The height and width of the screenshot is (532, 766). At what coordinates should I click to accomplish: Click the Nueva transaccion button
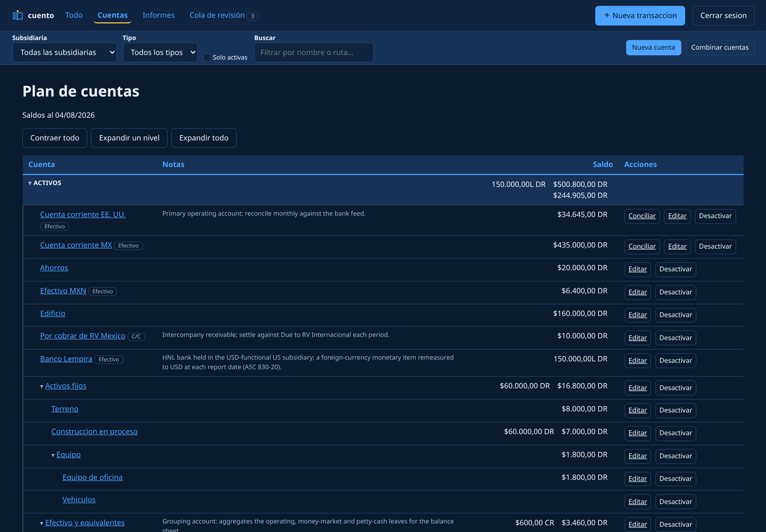(x=640, y=16)
